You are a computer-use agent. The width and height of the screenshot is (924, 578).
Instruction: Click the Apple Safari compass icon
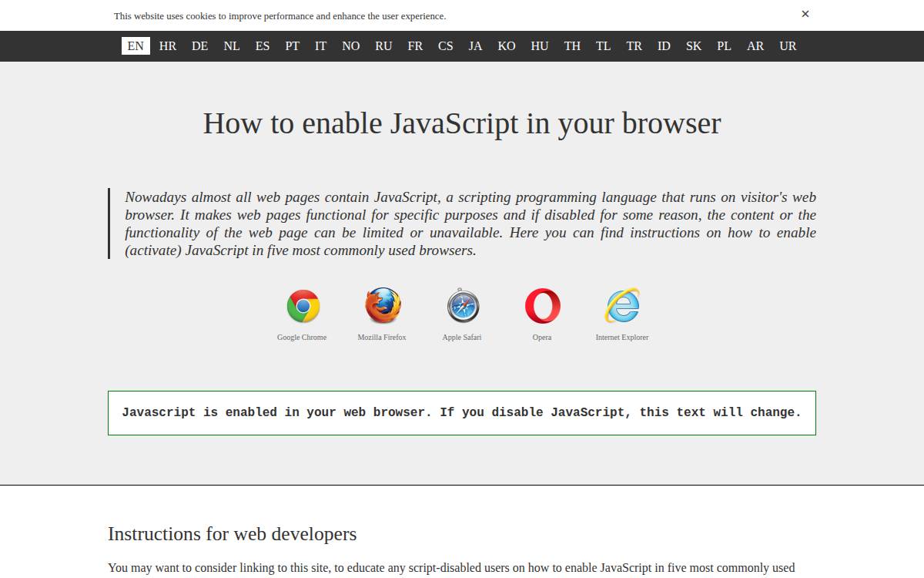(x=463, y=306)
